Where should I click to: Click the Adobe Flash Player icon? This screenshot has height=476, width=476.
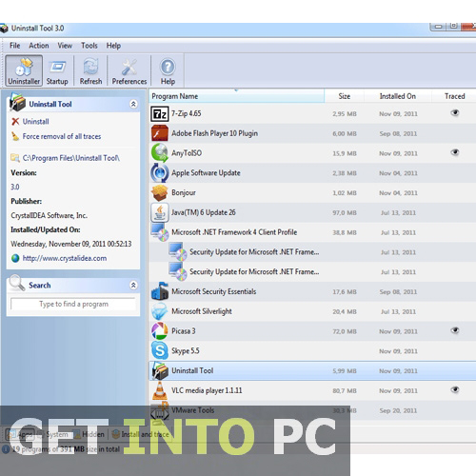pyautogui.click(x=160, y=133)
